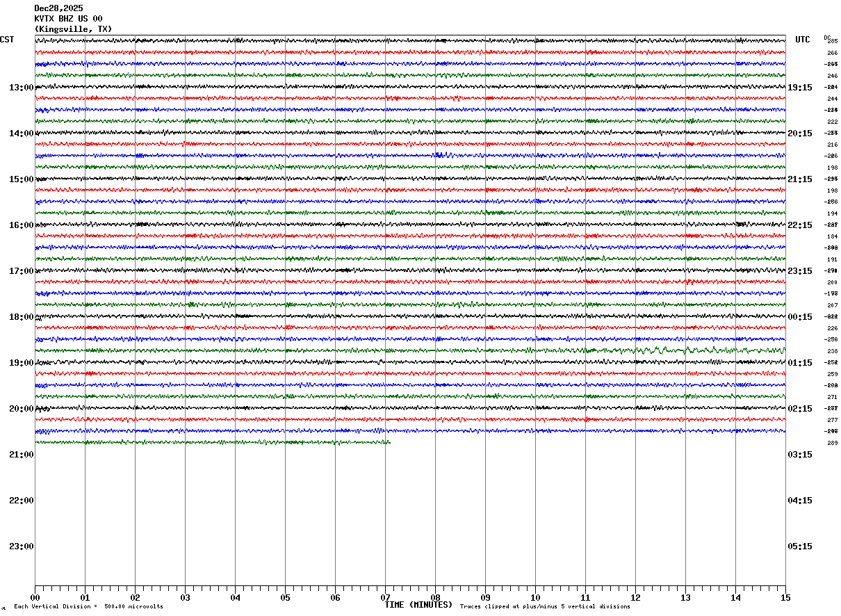Click minute tick label 12 on axis
This screenshot has width=841, height=616.
[x=635, y=597]
